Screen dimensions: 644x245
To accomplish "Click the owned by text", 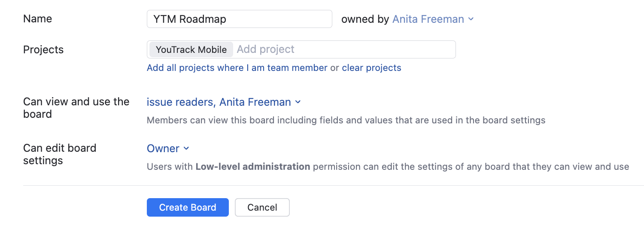I will coord(365,19).
